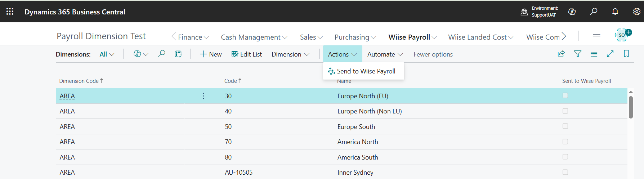Tick Sent to Wiise Payroll for America South
Image resolution: width=644 pixels, height=179 pixels.
(x=565, y=157)
